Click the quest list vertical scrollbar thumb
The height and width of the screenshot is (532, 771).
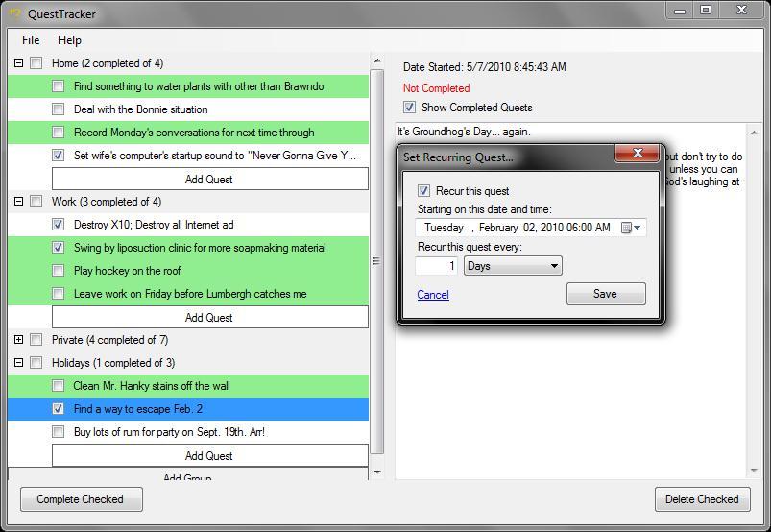[x=377, y=261]
